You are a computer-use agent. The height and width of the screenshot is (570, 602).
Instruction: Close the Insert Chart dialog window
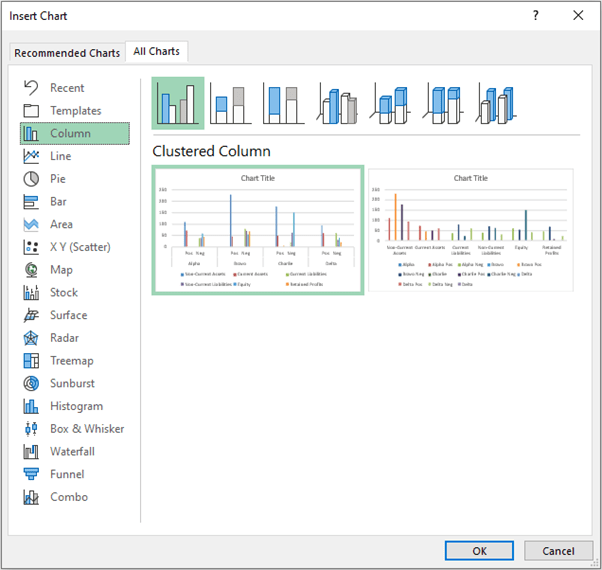578,16
